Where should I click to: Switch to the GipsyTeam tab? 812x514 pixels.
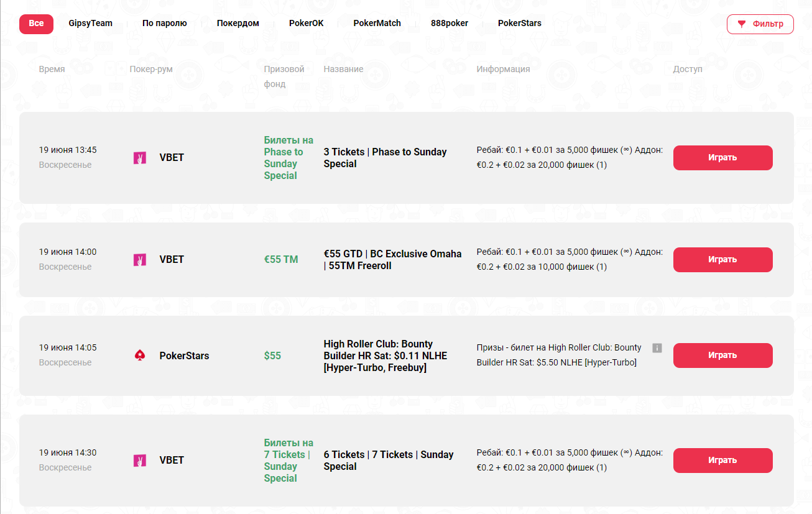pyautogui.click(x=91, y=24)
